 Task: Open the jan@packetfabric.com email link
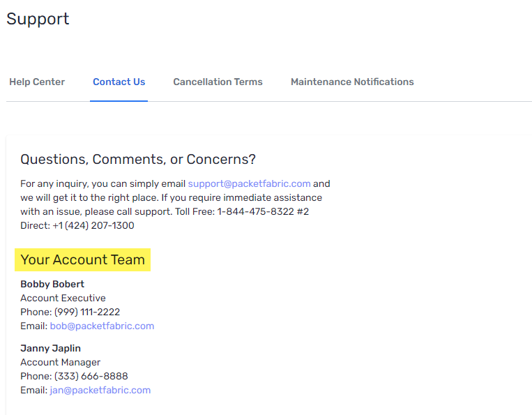100,390
